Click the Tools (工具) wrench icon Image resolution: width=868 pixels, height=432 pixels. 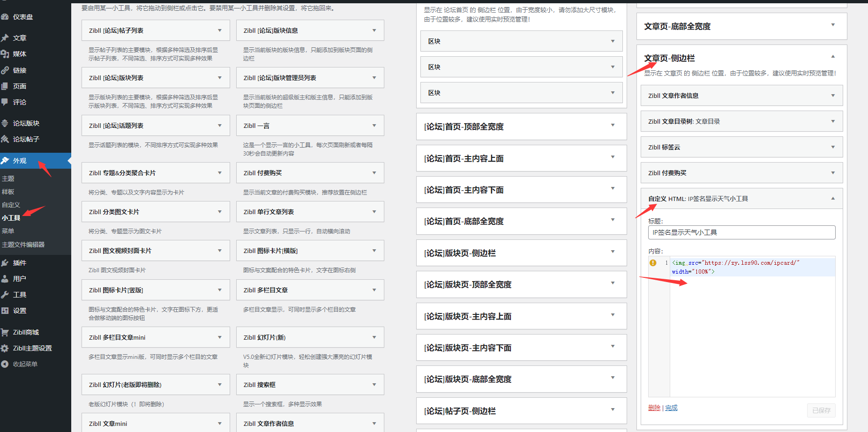[x=5, y=295]
